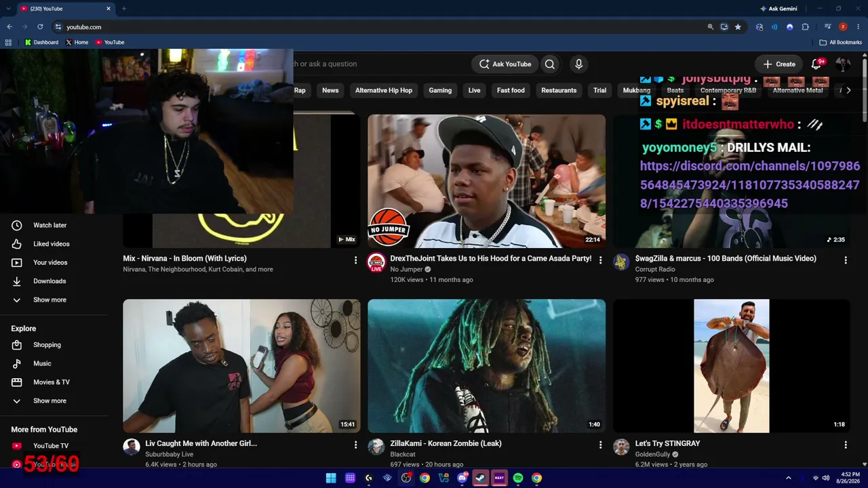
Task: Open menu for Nirvana In Bloom mix
Action: click(x=355, y=260)
